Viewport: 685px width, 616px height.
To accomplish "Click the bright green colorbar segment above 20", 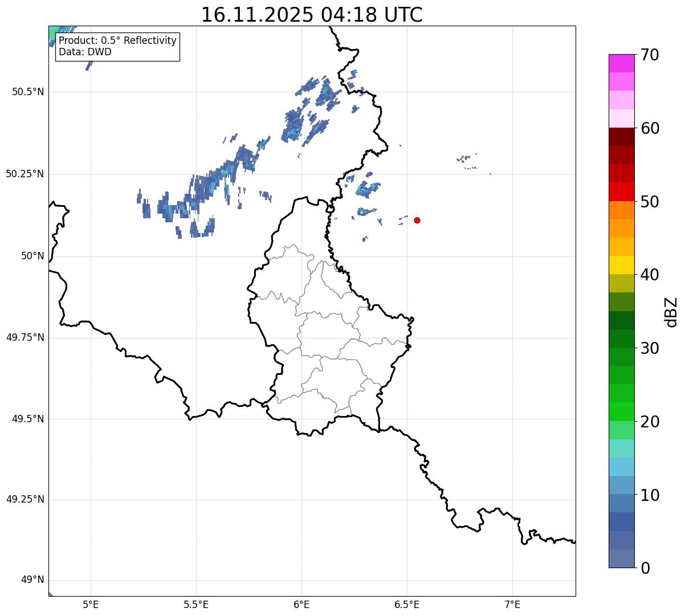I will click(622, 412).
